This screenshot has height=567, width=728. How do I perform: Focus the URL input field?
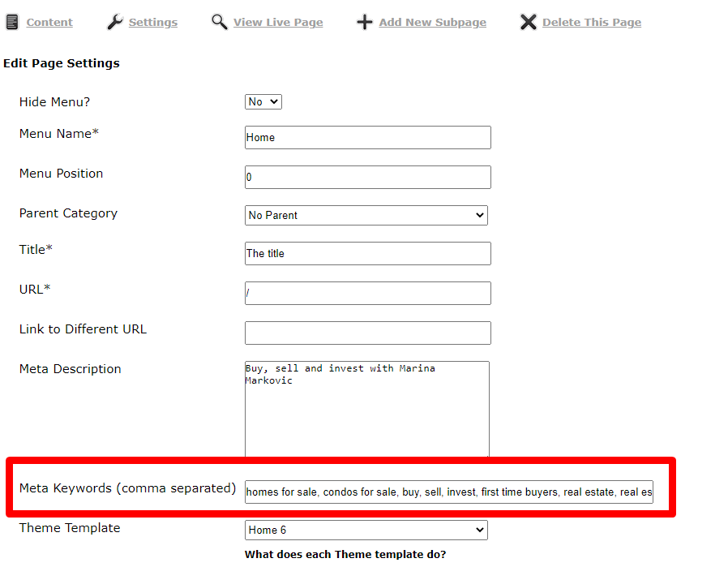(368, 293)
